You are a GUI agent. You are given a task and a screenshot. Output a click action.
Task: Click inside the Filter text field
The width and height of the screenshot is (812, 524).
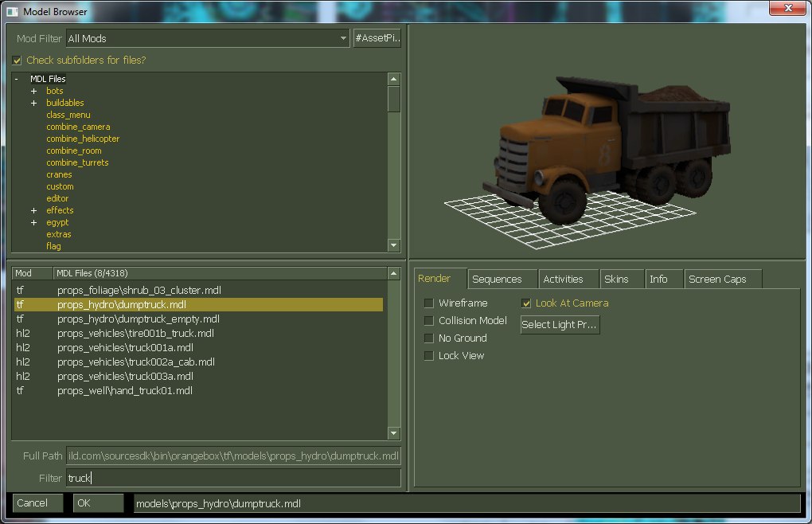pyautogui.click(x=233, y=478)
